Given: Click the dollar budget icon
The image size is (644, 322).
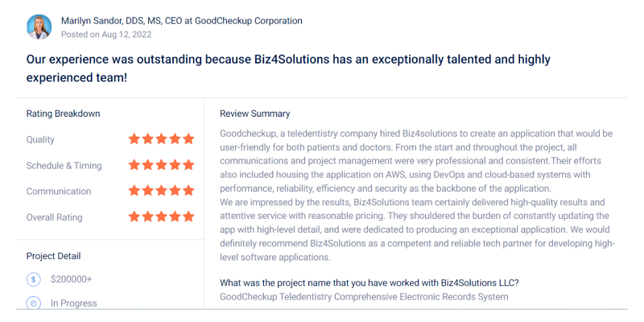Looking at the screenshot, I should pos(34,279).
